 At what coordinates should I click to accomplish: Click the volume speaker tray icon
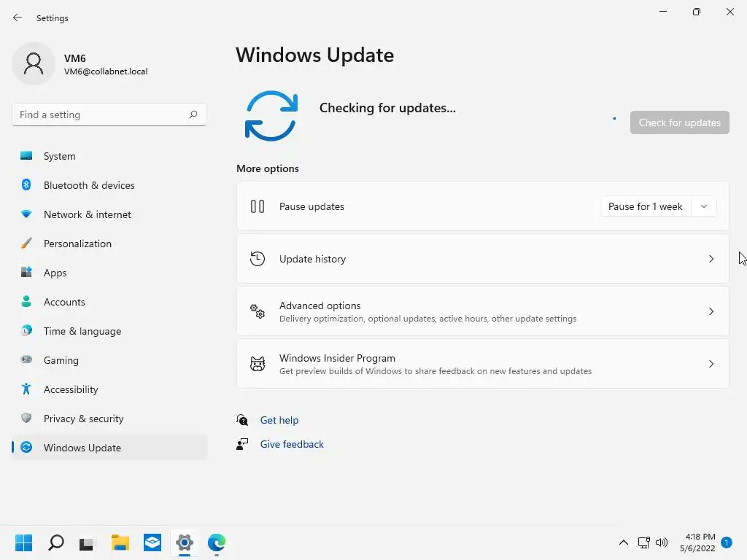pyautogui.click(x=661, y=542)
